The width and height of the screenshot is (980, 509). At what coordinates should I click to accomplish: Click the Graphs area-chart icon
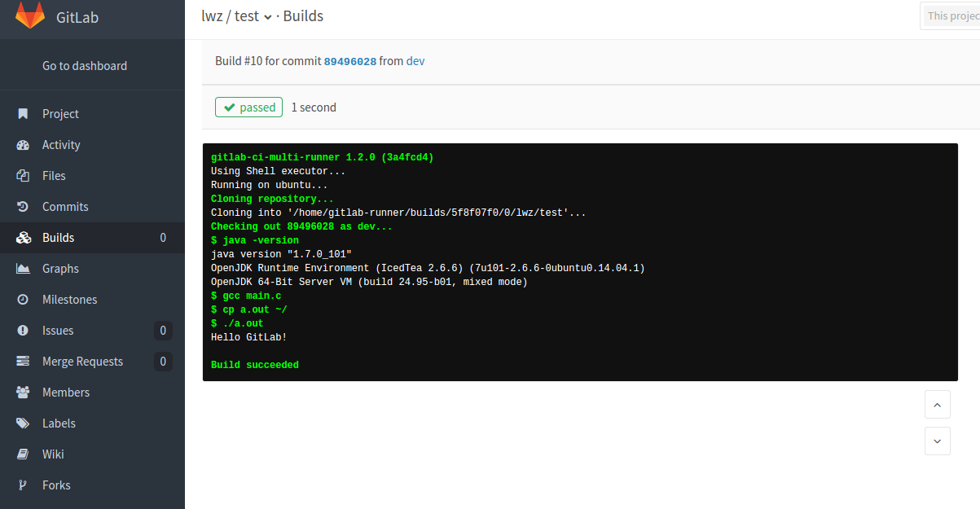[24, 269]
